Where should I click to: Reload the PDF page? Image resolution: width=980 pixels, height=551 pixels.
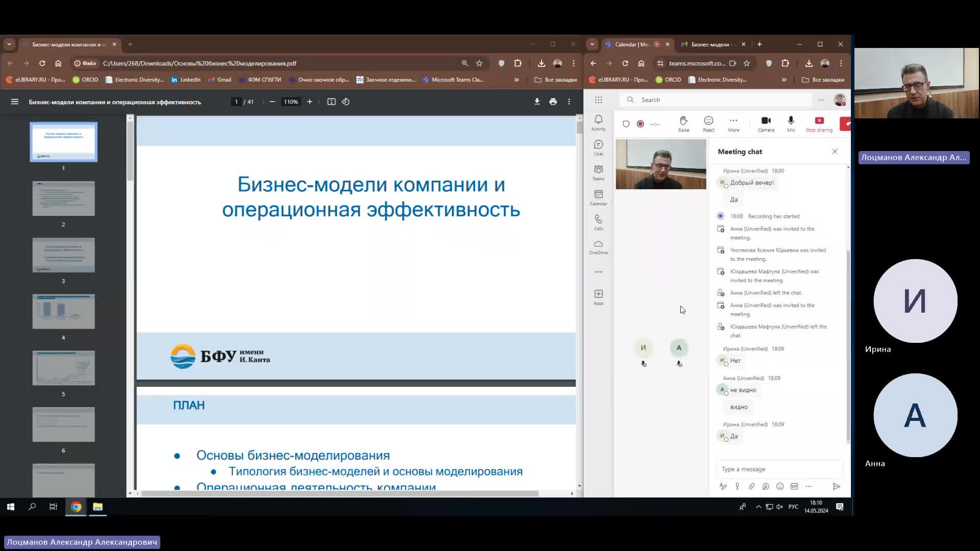(x=42, y=63)
